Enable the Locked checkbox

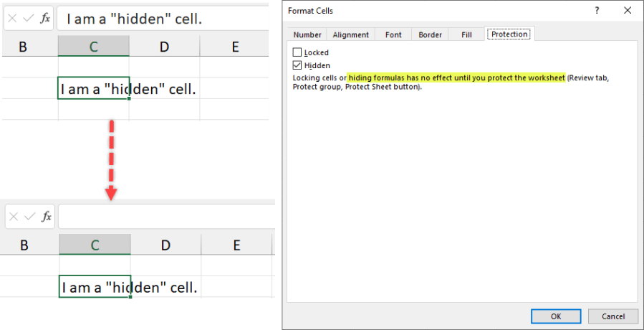(298, 52)
